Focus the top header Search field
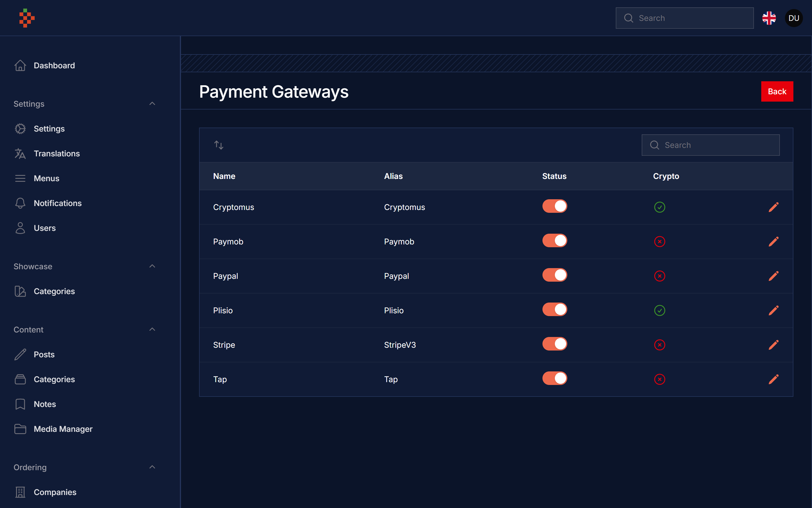 click(685, 18)
